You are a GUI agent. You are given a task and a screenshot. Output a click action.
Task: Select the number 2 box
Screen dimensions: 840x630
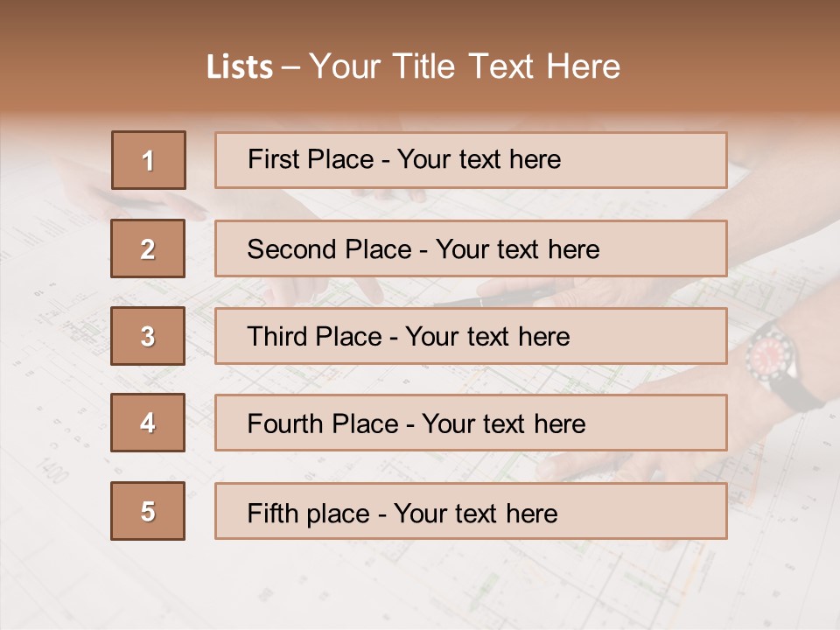click(148, 248)
